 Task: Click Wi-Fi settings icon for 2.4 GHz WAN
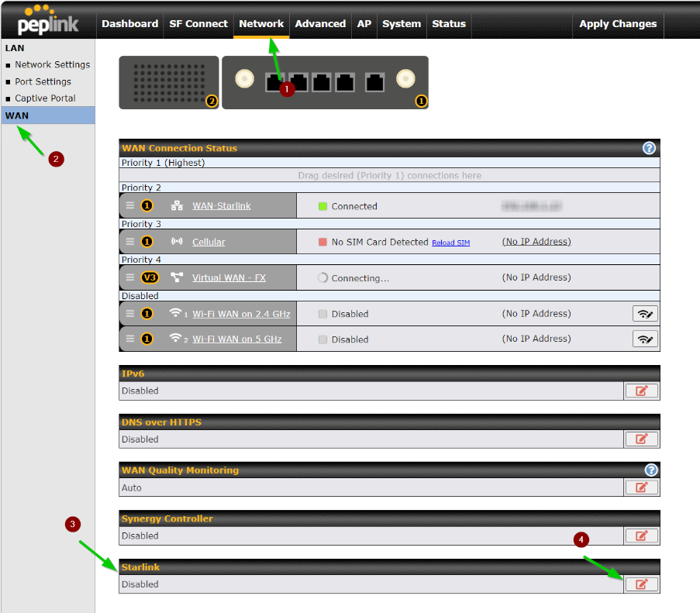pos(645,314)
